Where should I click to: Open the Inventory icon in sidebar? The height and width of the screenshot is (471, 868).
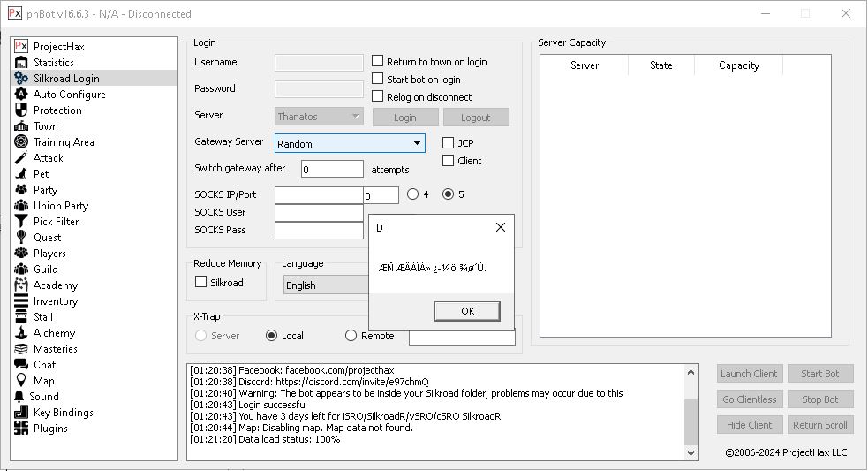click(x=21, y=301)
